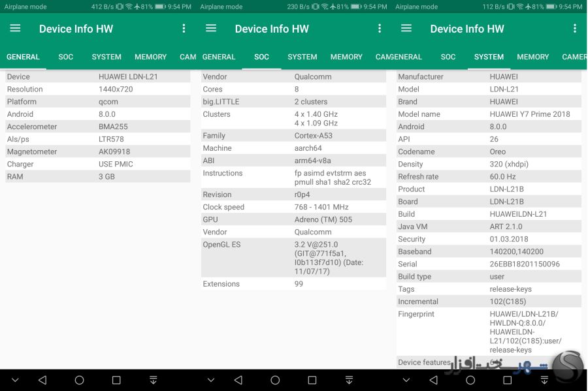Tap the Charger value 'USE PMIC'
This screenshot has height=391, width=588.
[x=116, y=164]
